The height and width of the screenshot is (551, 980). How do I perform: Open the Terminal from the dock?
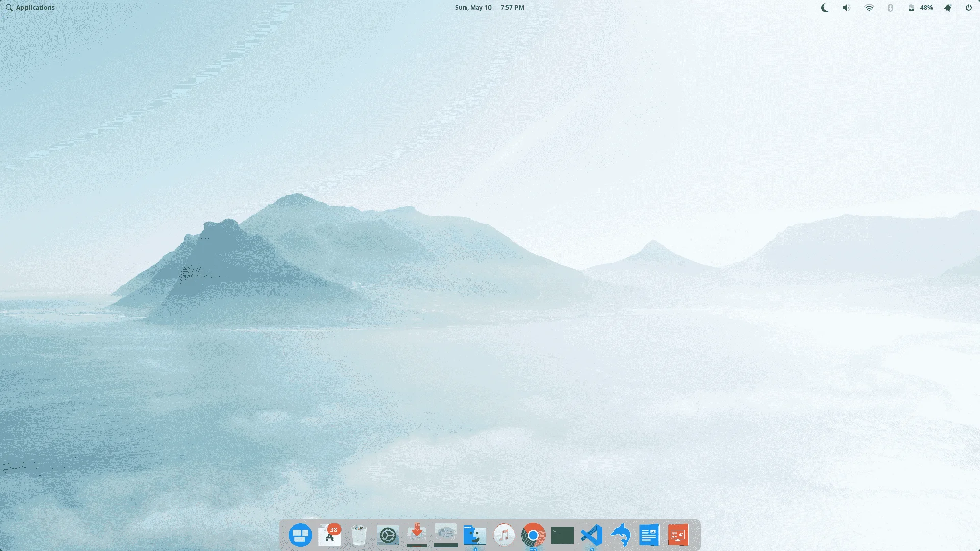(x=562, y=535)
